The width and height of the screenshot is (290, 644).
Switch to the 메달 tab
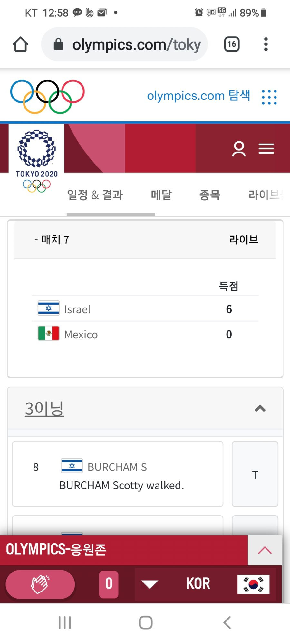pos(161,195)
